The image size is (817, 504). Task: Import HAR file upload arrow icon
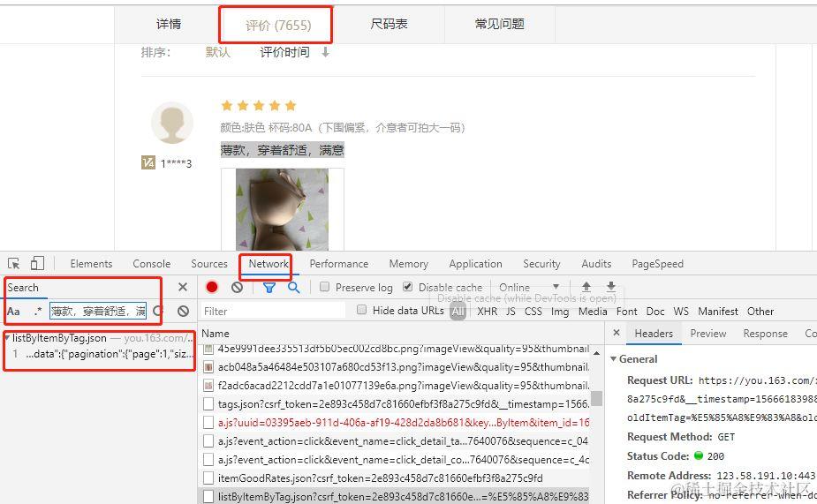(x=586, y=286)
